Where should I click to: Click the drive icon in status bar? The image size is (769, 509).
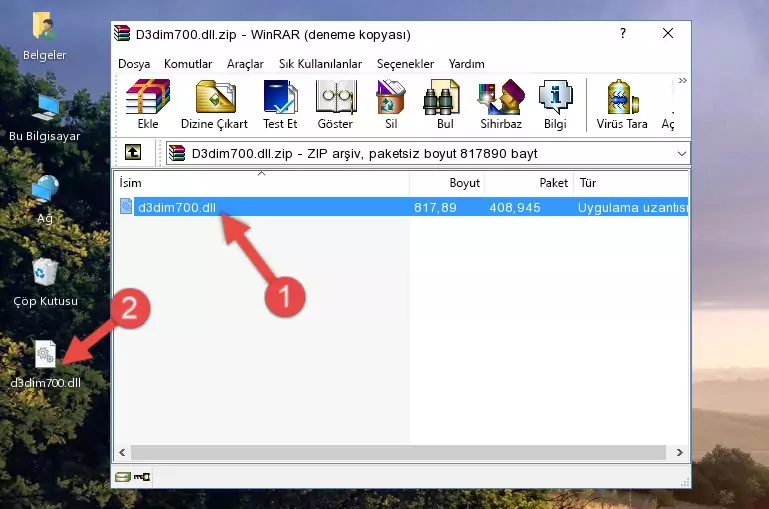coord(123,477)
